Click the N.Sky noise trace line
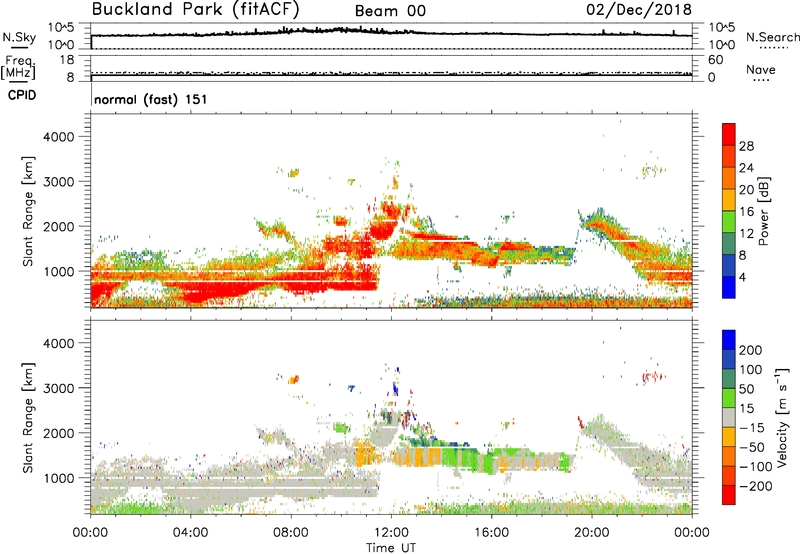 (x=391, y=33)
